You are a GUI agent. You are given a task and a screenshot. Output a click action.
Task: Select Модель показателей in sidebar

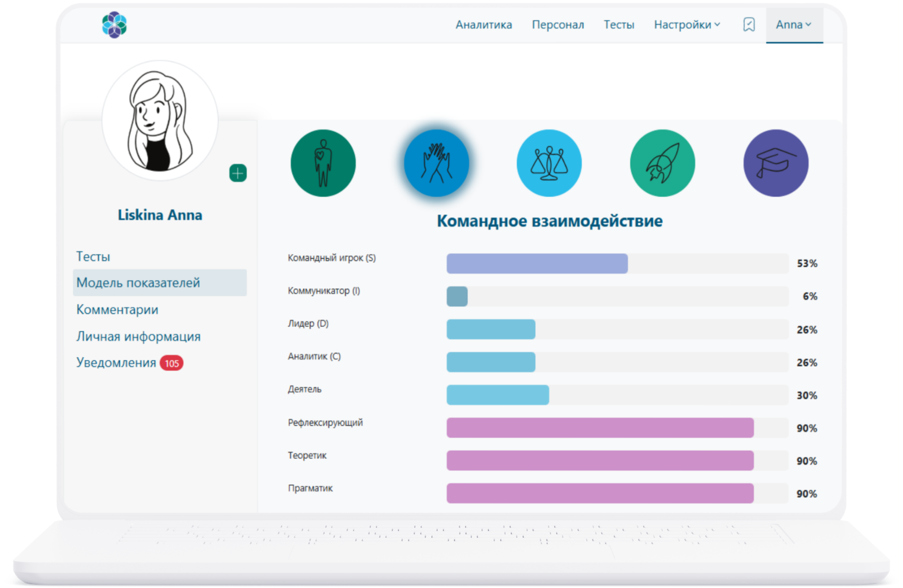(x=138, y=283)
